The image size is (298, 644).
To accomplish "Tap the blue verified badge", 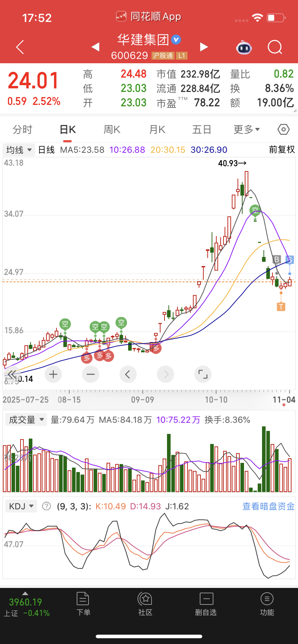I will 176,39.
